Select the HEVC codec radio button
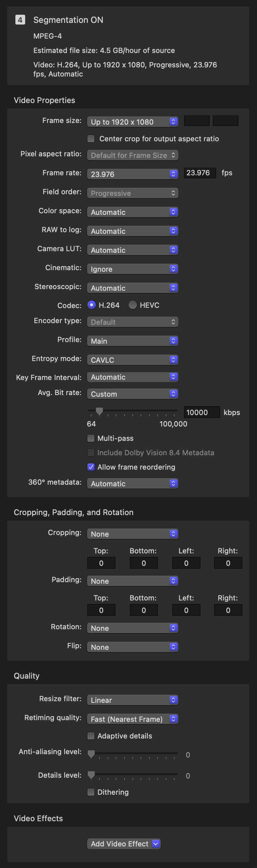 tap(133, 305)
